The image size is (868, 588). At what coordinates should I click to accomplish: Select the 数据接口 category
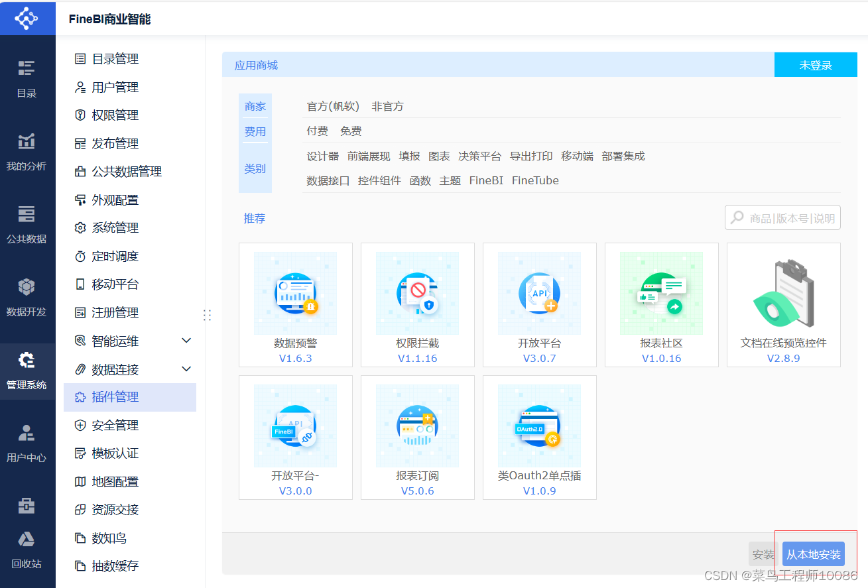(328, 180)
